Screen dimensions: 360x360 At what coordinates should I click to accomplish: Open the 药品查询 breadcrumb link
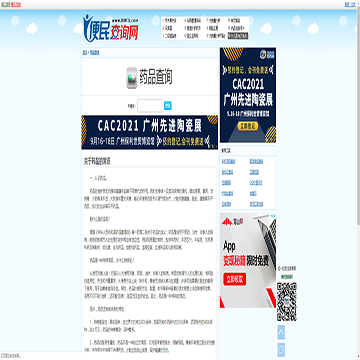coord(95,53)
